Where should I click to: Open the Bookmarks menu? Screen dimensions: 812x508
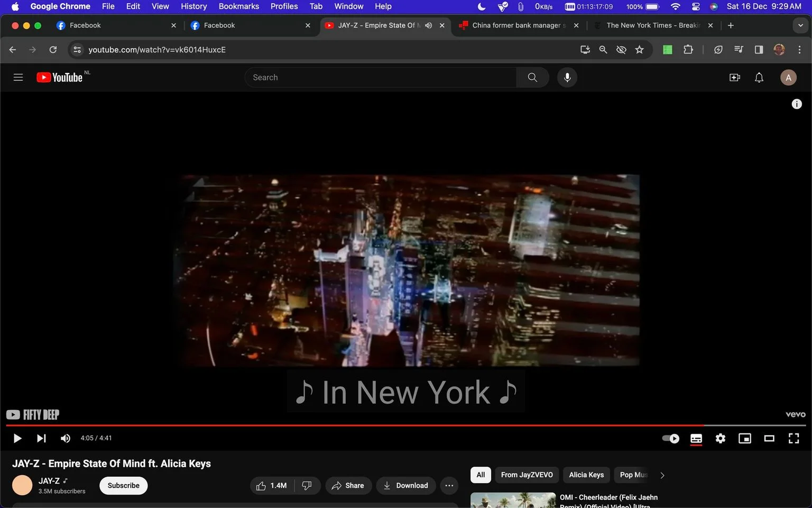(x=238, y=6)
